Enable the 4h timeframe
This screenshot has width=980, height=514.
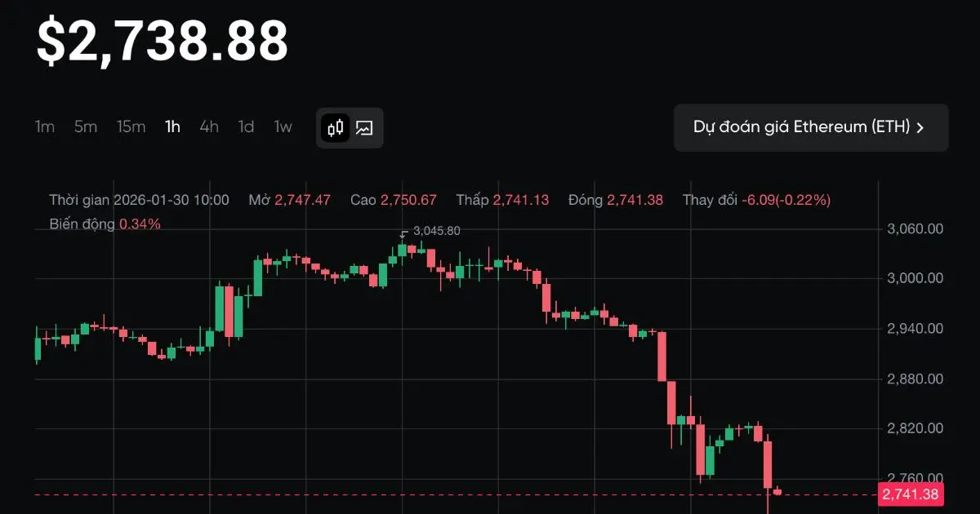click(x=207, y=127)
